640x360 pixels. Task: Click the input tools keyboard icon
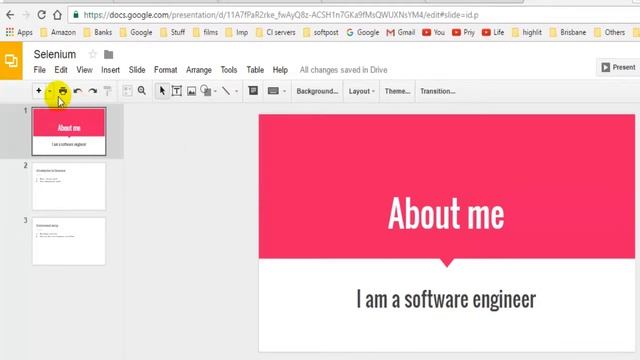point(273,91)
